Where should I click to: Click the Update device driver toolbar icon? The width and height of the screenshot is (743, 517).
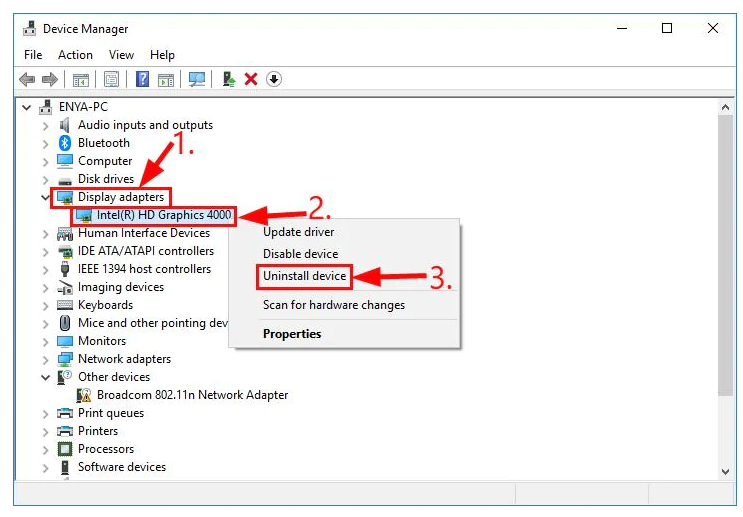point(230,79)
